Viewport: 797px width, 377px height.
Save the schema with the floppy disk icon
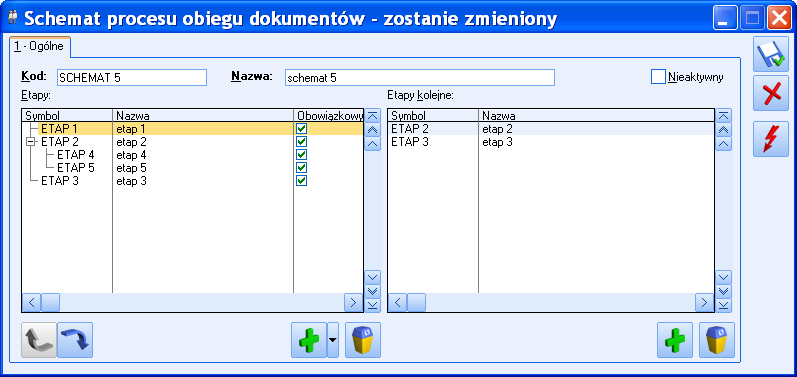pos(771,54)
